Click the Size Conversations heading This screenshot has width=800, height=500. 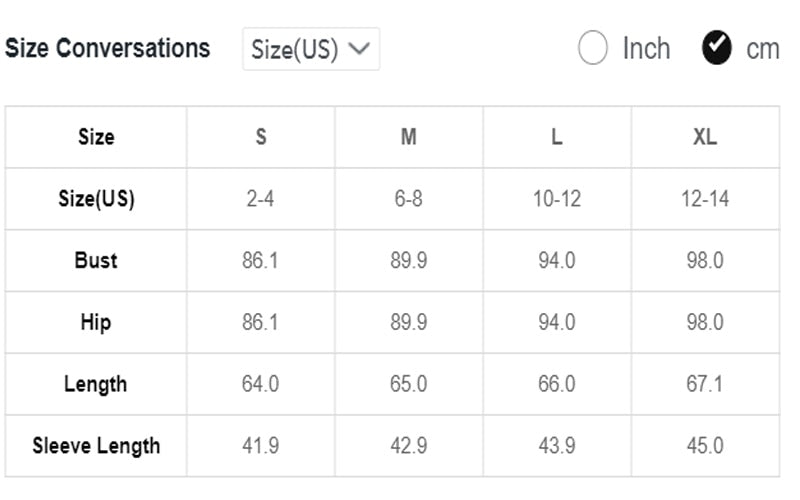point(107,48)
